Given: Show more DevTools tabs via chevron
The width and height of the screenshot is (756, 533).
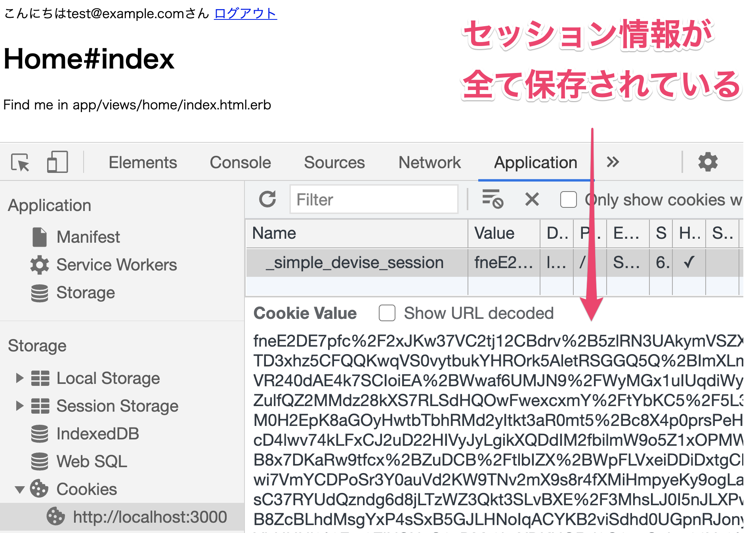Looking at the screenshot, I should point(613,162).
